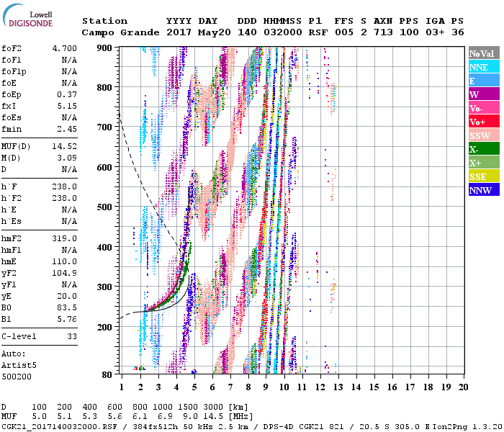
Task: Click the MUF 6.9 table value
Action: point(165,417)
